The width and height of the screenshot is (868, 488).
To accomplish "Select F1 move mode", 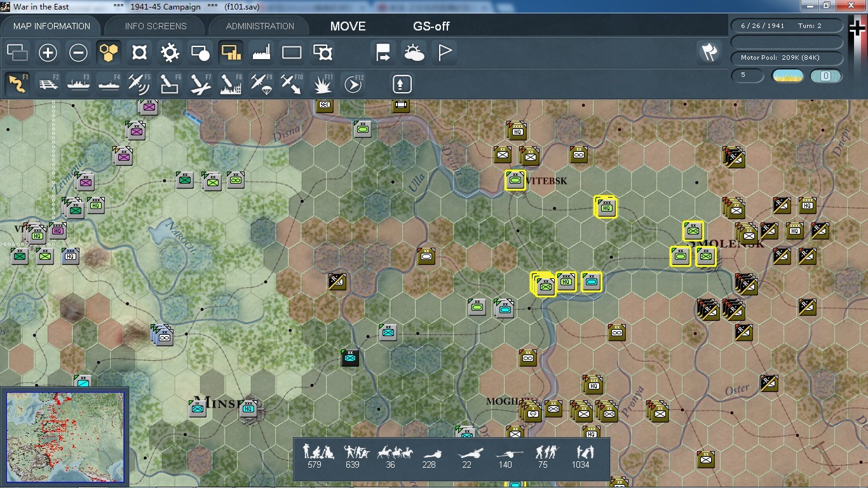I will pyautogui.click(x=17, y=84).
